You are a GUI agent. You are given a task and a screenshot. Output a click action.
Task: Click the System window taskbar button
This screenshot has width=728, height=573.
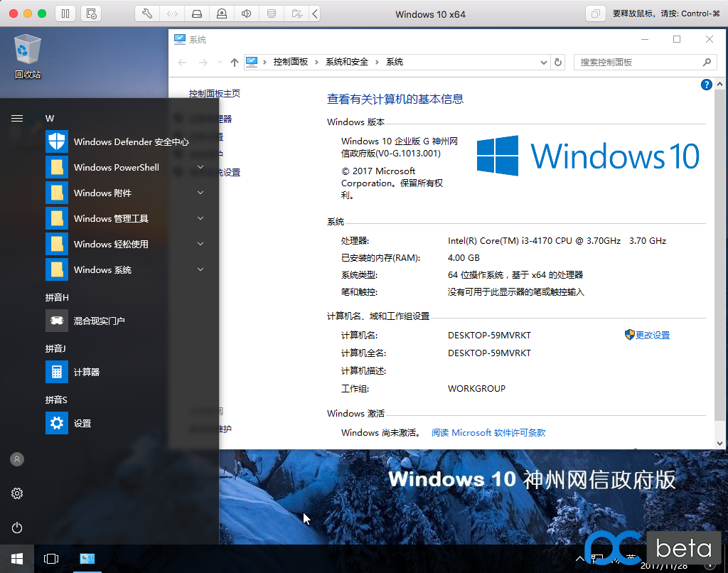point(87,559)
